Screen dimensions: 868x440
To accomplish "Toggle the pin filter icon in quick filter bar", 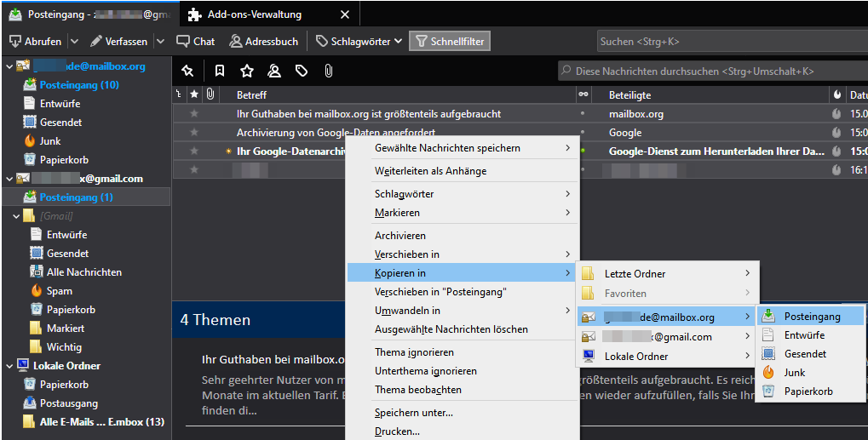I will (188, 71).
